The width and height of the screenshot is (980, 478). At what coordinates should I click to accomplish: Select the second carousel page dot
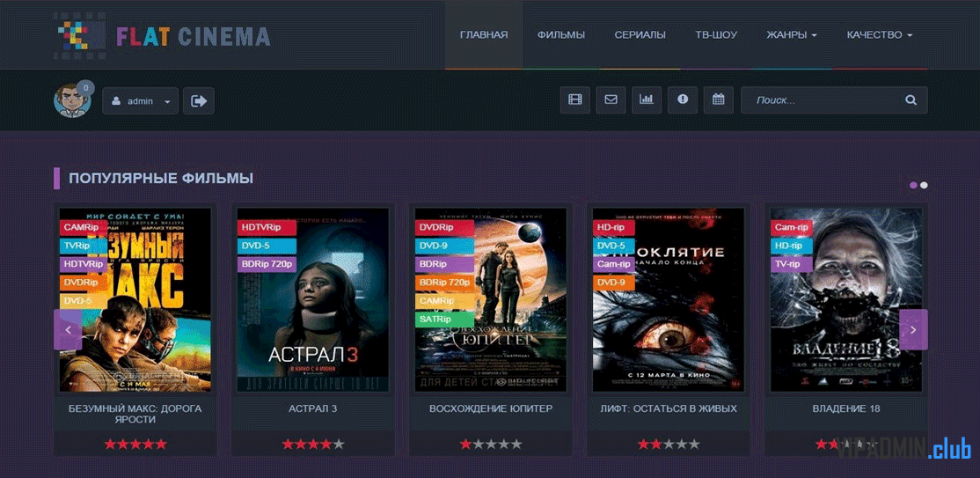point(924,185)
